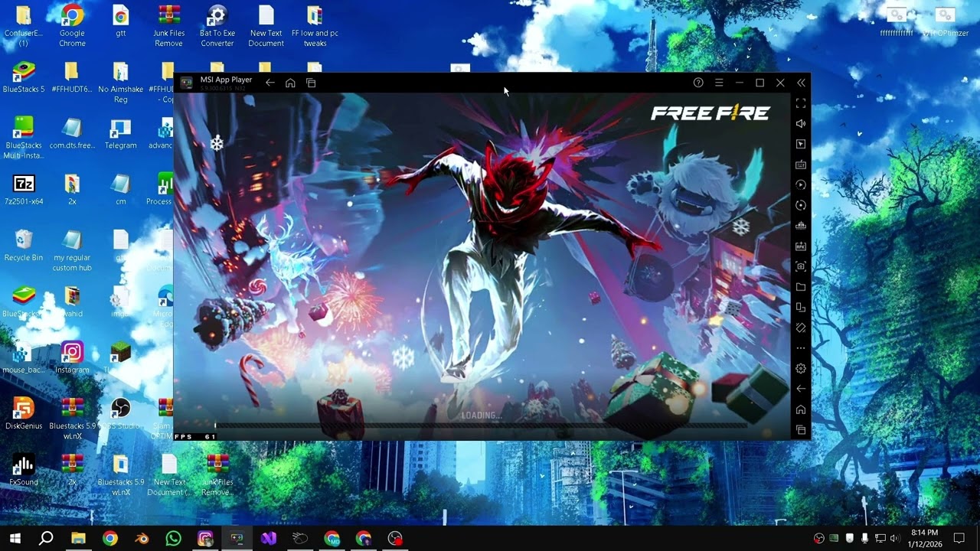
Task: Select the ConfuserE... (1) folder on desktop
Action: point(24,26)
